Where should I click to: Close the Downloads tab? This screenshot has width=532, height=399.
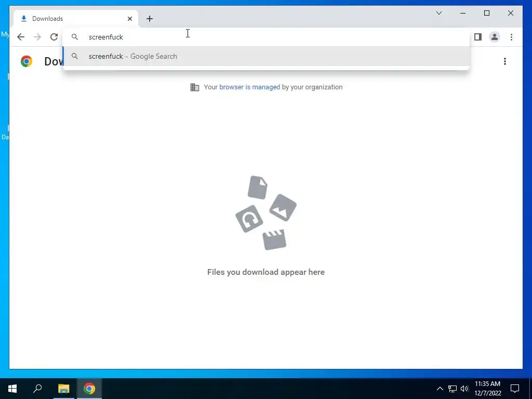coord(130,19)
